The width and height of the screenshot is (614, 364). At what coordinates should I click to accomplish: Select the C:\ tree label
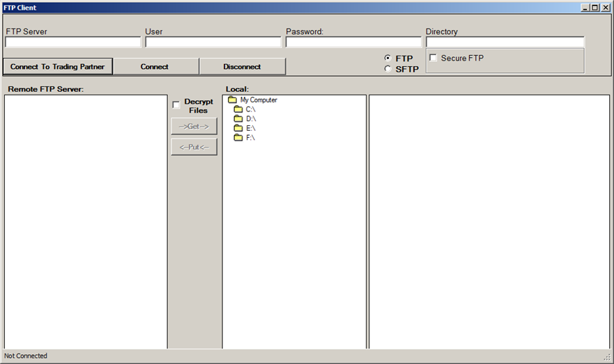251,109
